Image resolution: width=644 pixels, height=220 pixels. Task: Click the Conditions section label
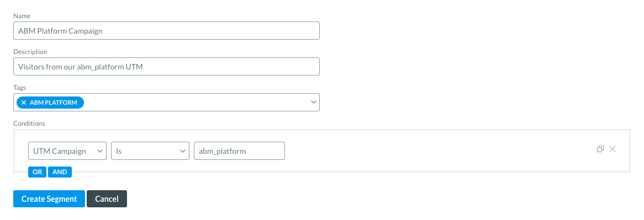(29, 123)
